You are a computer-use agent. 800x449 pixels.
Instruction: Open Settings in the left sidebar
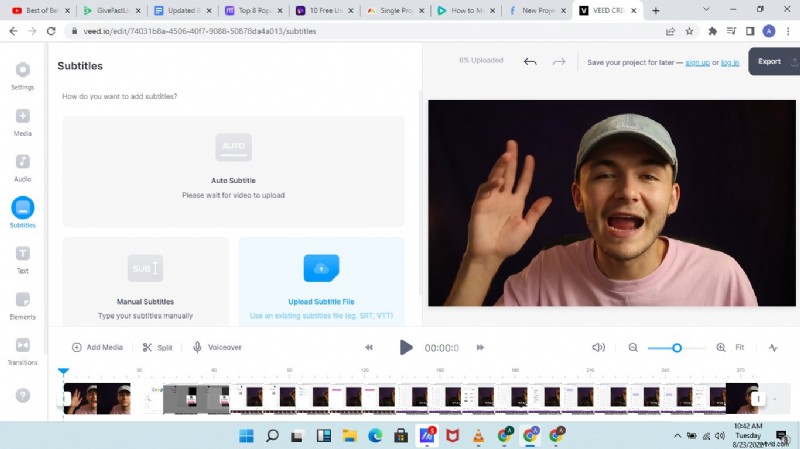click(22, 71)
